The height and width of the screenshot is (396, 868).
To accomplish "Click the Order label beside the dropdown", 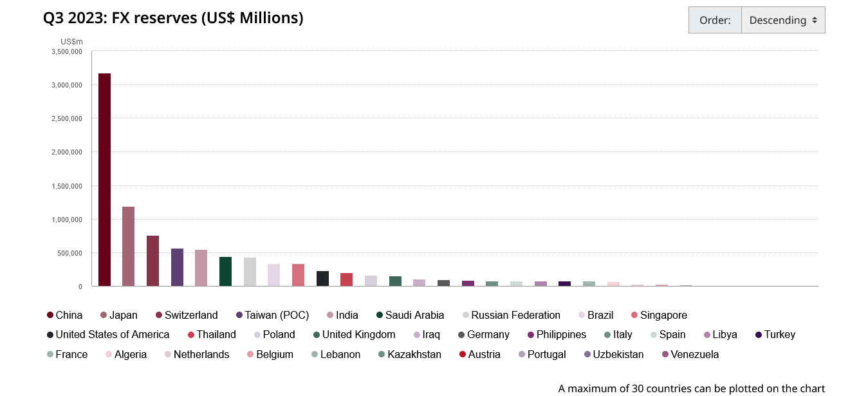I will [715, 20].
